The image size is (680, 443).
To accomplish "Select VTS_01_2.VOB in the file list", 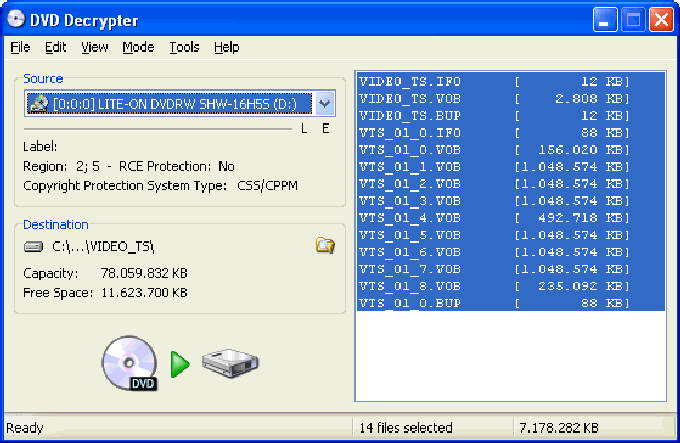I will click(511, 184).
